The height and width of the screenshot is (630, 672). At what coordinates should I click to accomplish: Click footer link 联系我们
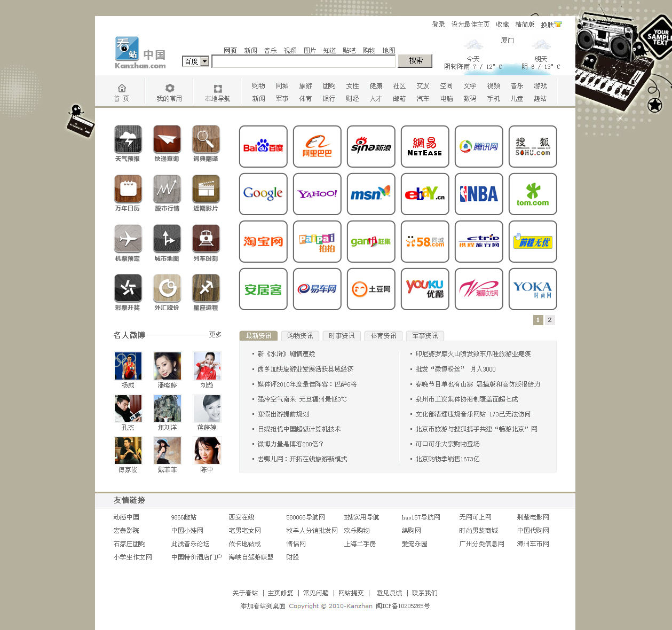424,593
